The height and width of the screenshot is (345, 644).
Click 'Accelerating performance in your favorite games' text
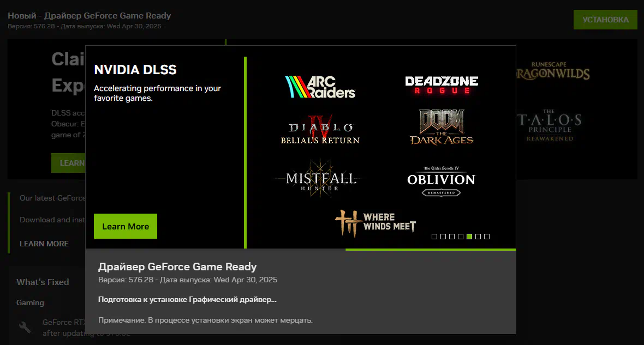(157, 93)
